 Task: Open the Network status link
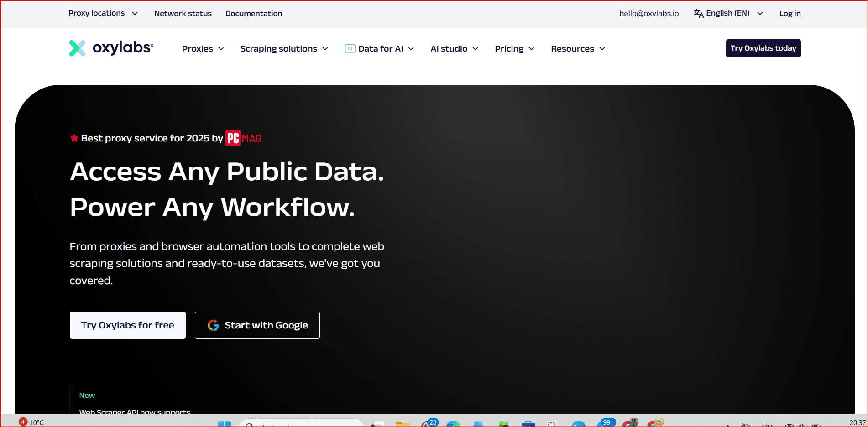click(183, 14)
